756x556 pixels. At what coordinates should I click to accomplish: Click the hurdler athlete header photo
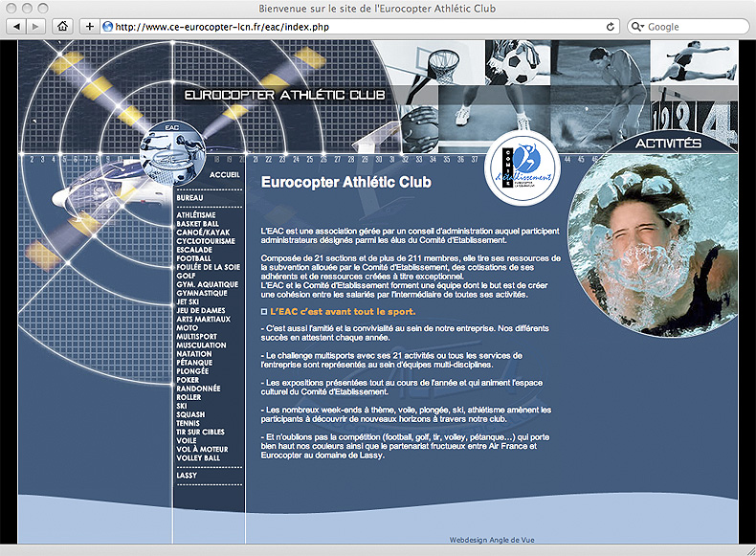(694, 61)
